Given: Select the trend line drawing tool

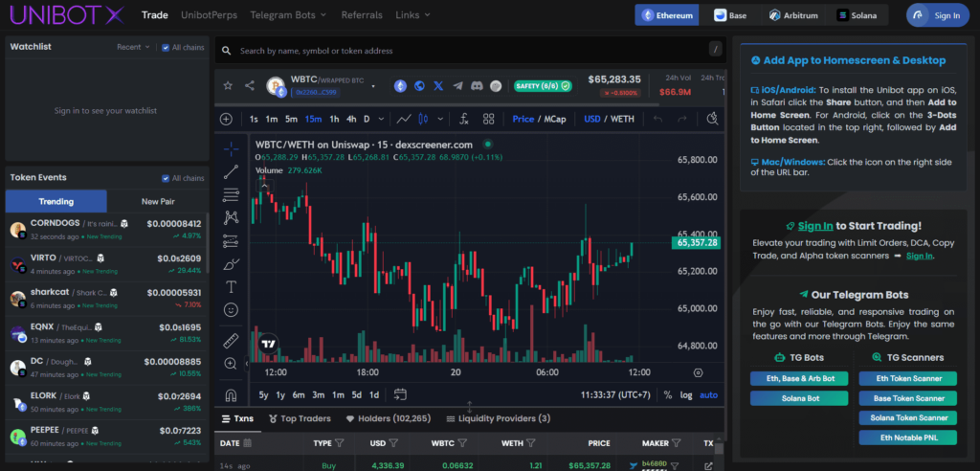Looking at the screenshot, I should coord(232,172).
